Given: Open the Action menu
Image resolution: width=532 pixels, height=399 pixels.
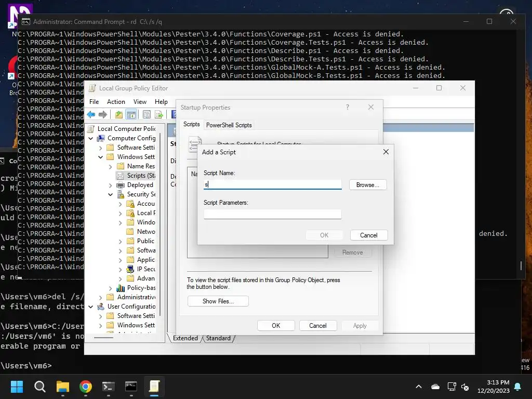Looking at the screenshot, I should (116, 102).
